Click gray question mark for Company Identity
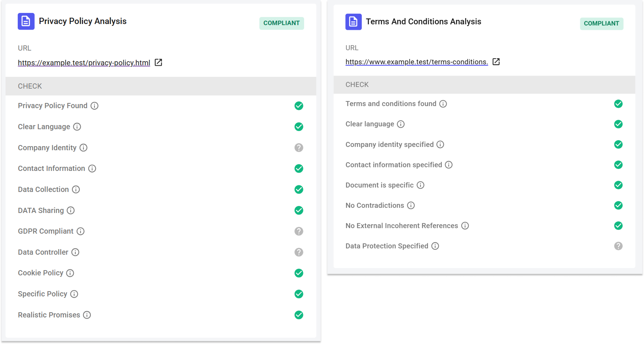Screen dimensions: 644x344 (299, 148)
